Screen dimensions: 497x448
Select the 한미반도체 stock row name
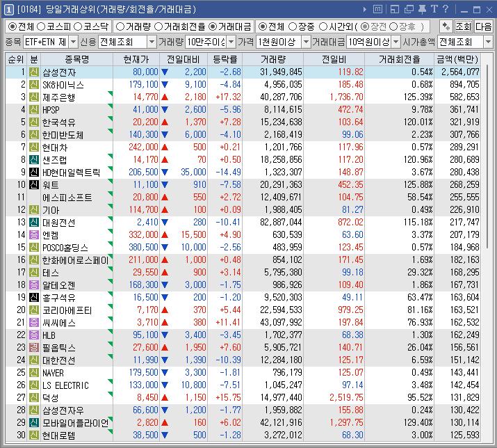(63, 135)
